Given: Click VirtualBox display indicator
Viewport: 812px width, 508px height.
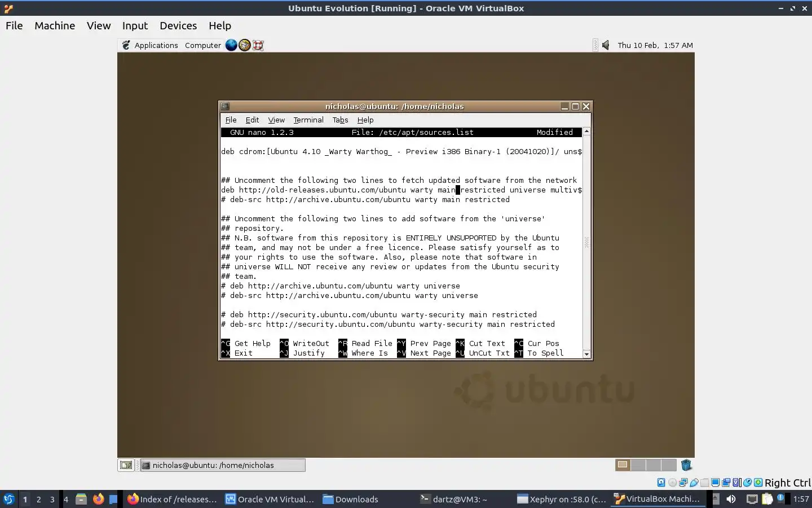Looking at the screenshot, I should pos(715,483).
